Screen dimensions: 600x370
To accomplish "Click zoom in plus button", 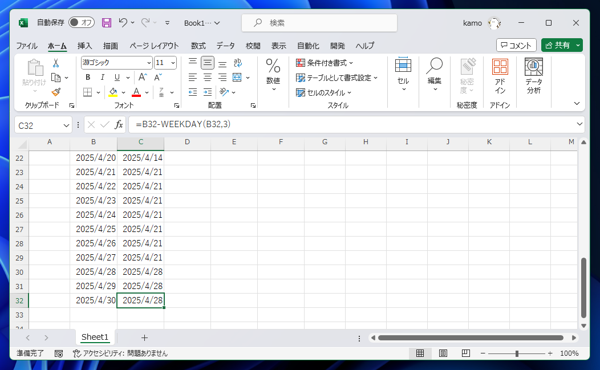I will point(550,353).
